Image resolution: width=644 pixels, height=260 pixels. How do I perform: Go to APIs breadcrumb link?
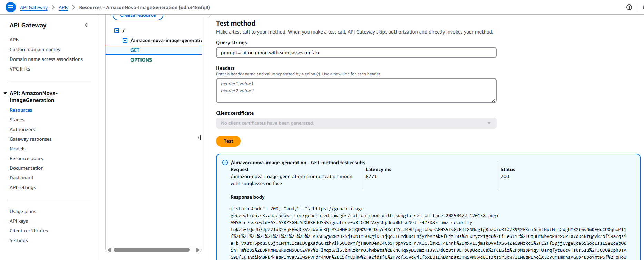[x=63, y=7]
